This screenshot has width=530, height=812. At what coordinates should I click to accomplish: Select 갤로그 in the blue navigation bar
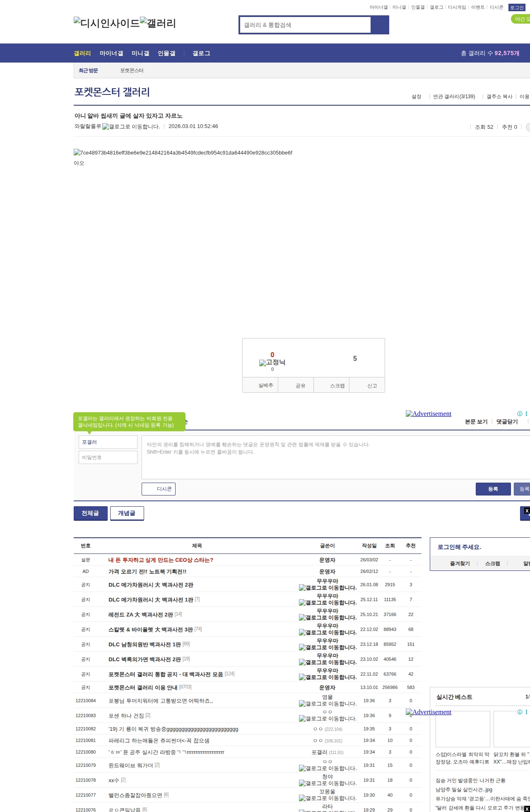pyautogui.click(x=201, y=53)
